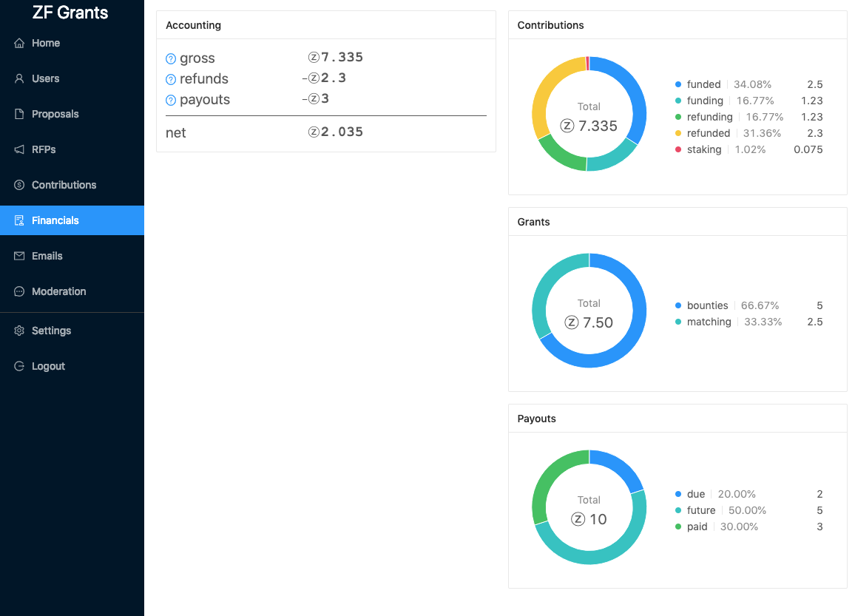Toggle the refunded legend item
855x616 pixels.
point(748,133)
